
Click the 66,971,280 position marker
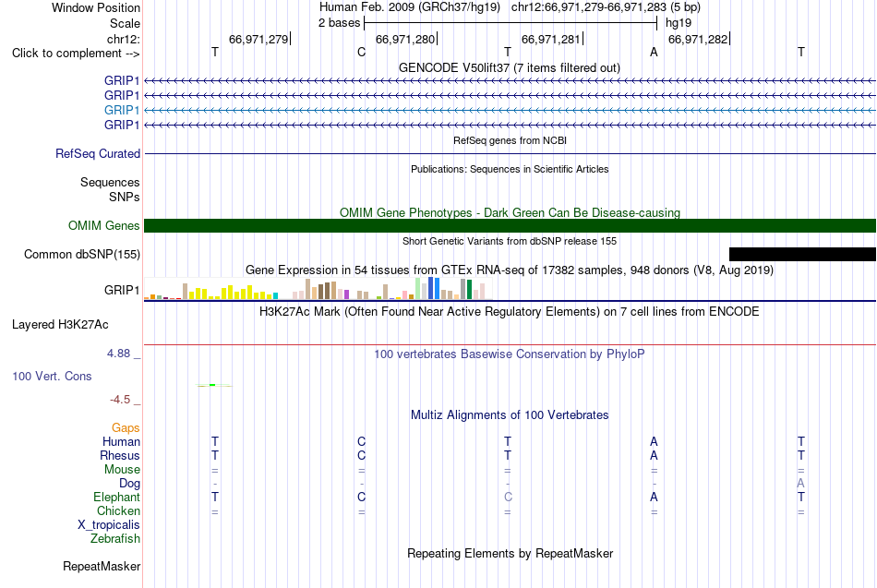(x=405, y=39)
